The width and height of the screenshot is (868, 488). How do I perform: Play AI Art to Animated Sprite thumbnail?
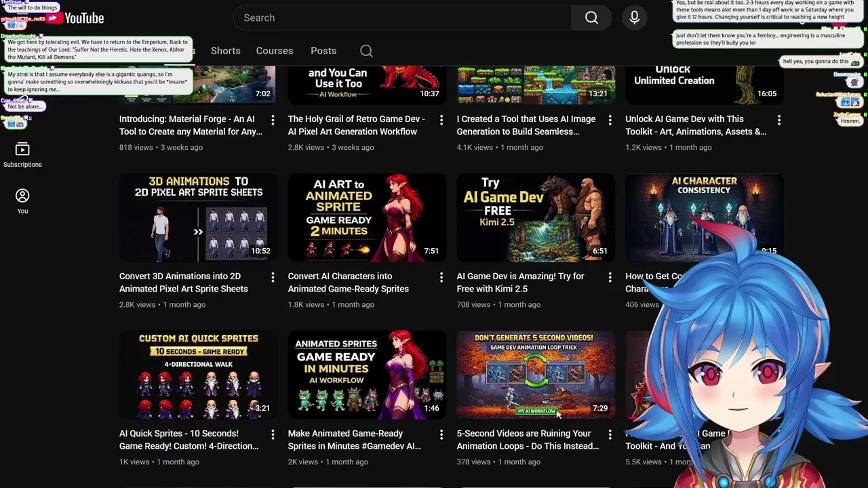[367, 218]
